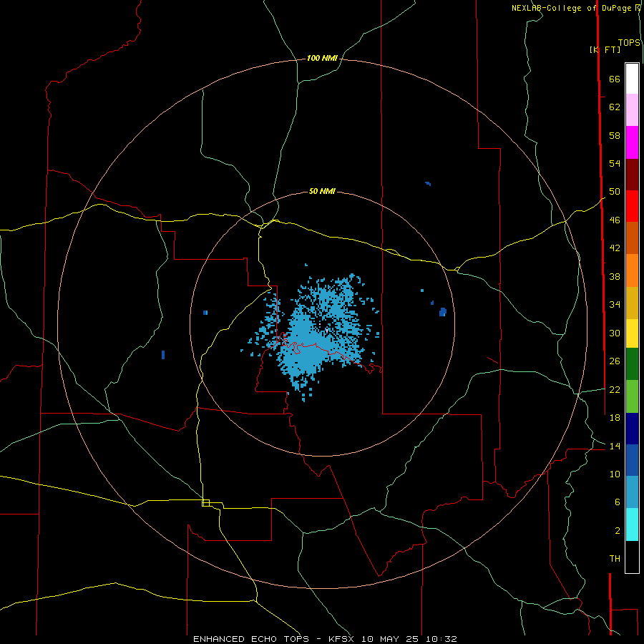This screenshot has height=644, width=644.
Task: Click the white color swatch in TOPS legend
Action: click(x=632, y=79)
